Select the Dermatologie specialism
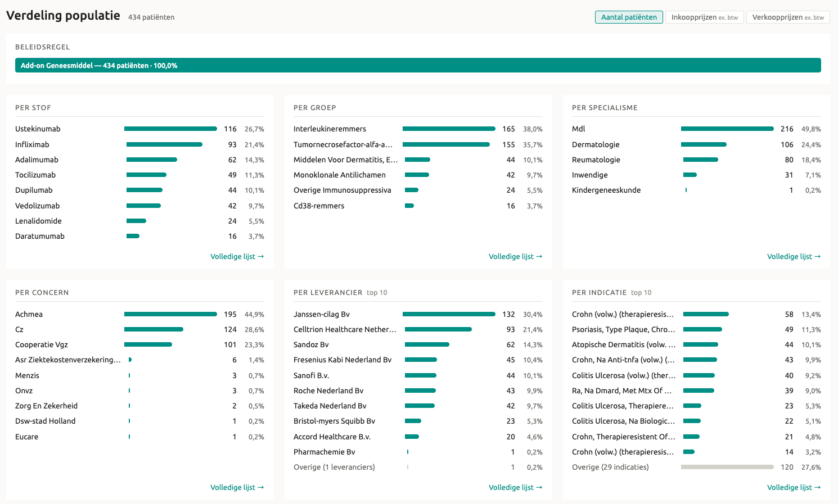 click(696, 144)
